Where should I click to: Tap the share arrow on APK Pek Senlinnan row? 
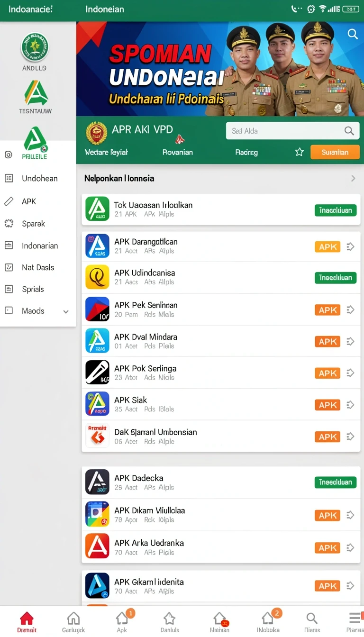tap(351, 310)
